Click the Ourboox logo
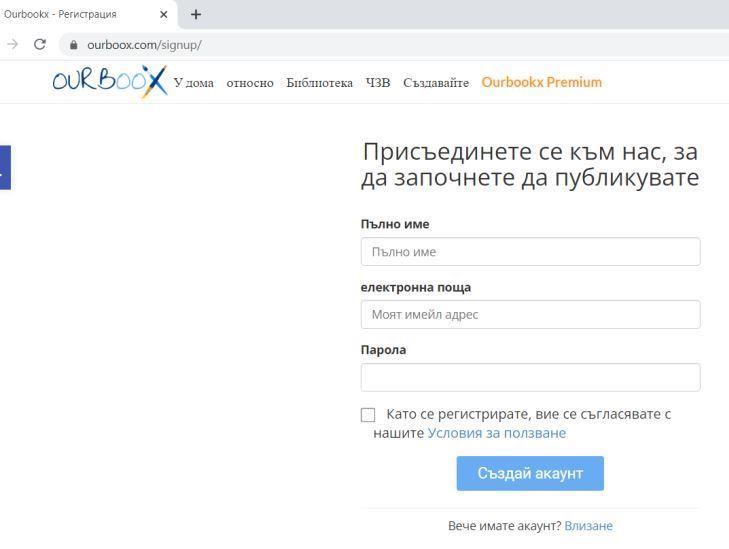This screenshot has height=549, width=729. (x=109, y=82)
